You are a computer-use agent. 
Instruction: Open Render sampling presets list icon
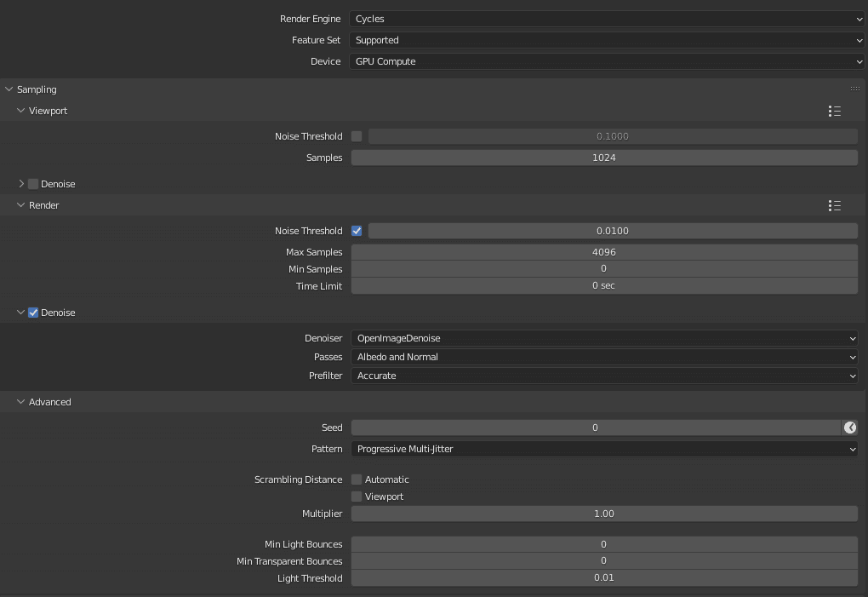834,206
